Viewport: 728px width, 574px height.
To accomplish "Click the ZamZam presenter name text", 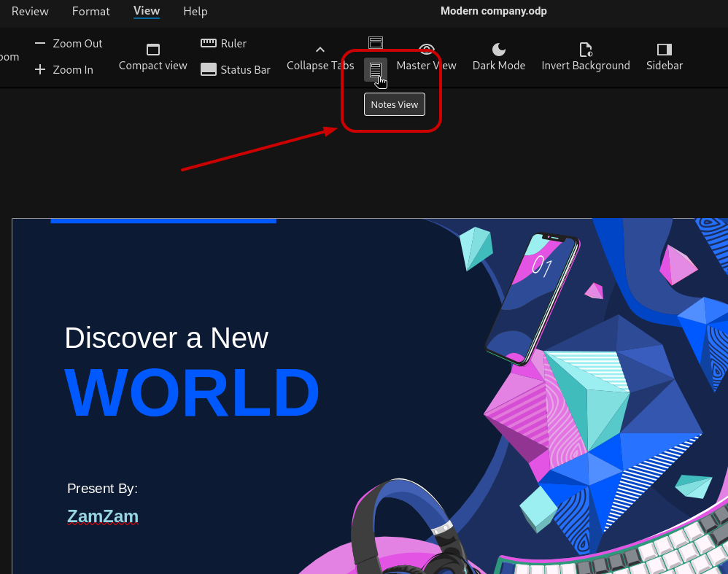I will (x=103, y=516).
